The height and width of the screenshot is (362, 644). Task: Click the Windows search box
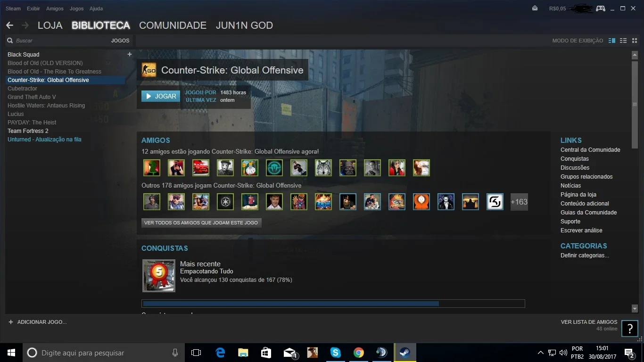pyautogui.click(x=104, y=353)
